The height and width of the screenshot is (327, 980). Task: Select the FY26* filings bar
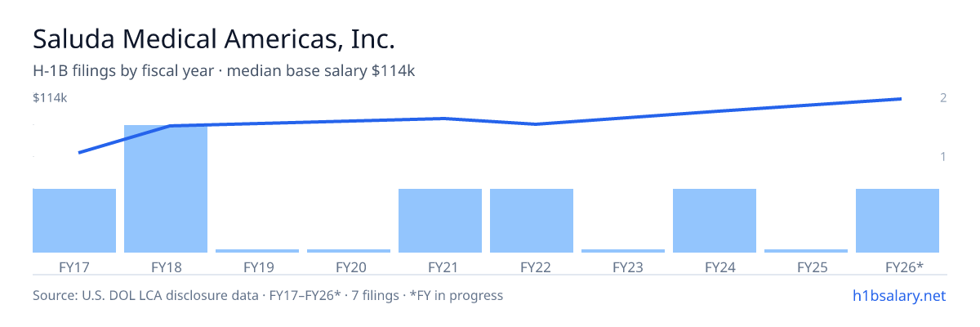(898, 221)
